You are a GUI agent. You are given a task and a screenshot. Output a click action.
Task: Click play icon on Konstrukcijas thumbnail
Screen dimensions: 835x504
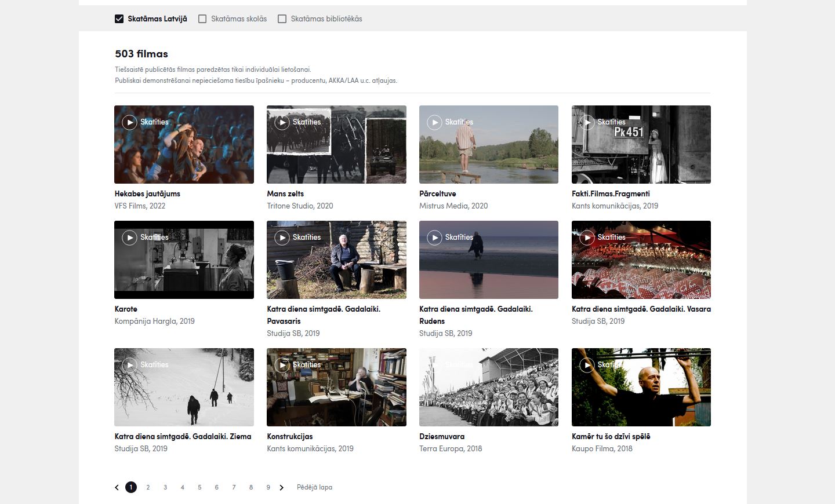[x=282, y=365]
